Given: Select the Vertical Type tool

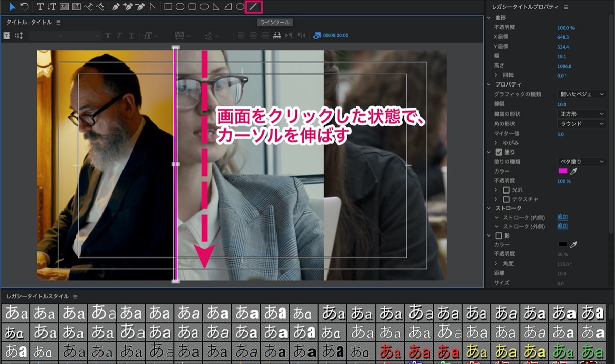Looking at the screenshot, I should 52,7.
